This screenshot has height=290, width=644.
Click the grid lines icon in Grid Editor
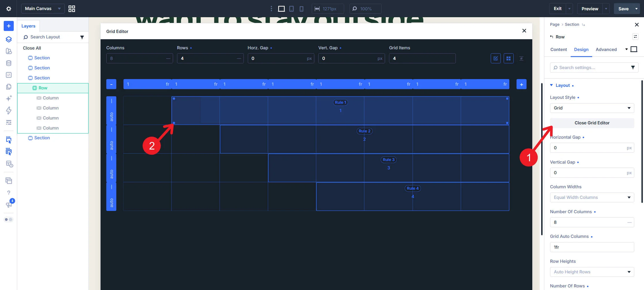tap(508, 58)
